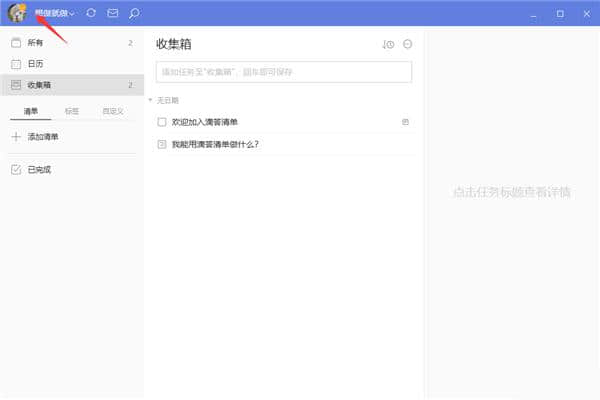Open 日历 (Calendar) view
The height and width of the screenshot is (400, 600).
pyautogui.click(x=36, y=64)
